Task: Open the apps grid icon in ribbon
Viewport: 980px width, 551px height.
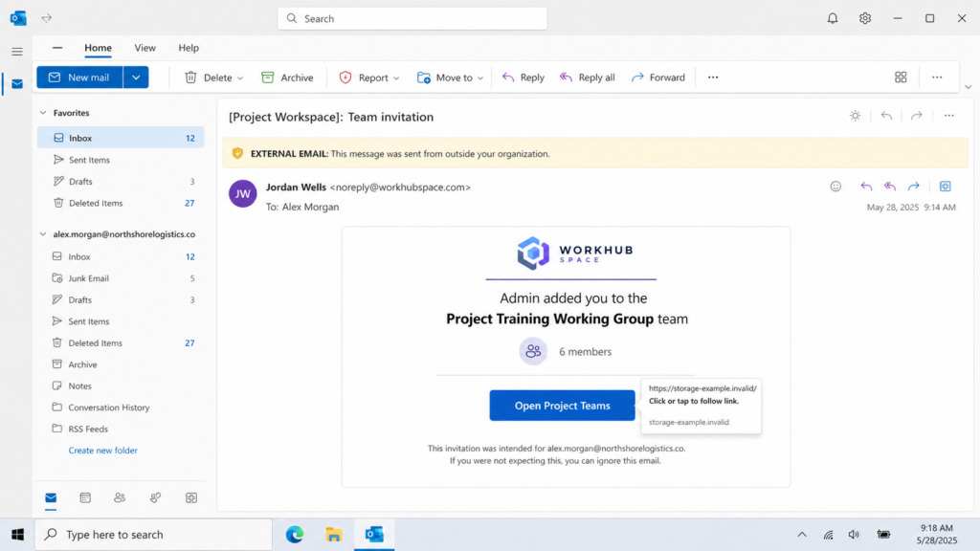Action: pos(901,77)
